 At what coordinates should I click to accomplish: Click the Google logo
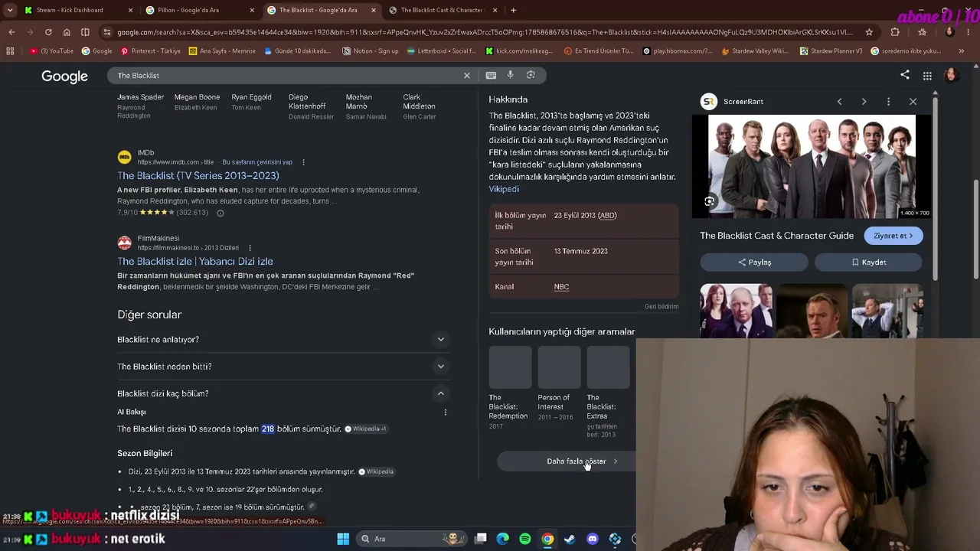click(64, 77)
